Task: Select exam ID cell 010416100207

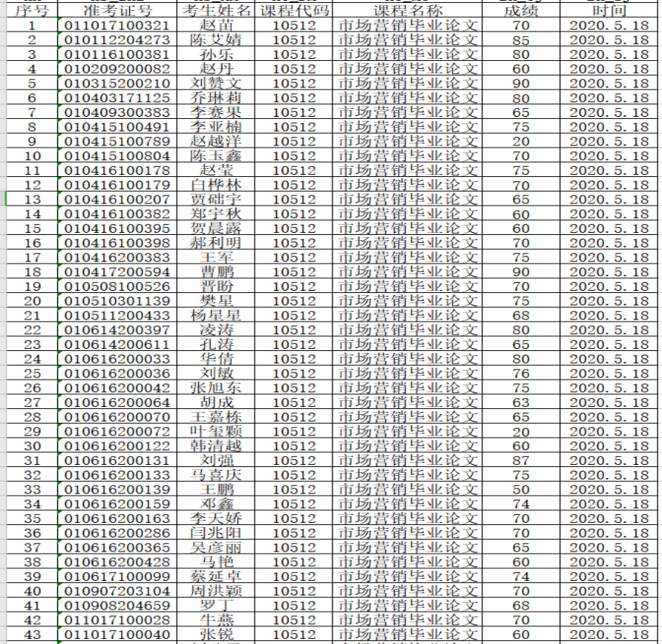Action: (117, 200)
